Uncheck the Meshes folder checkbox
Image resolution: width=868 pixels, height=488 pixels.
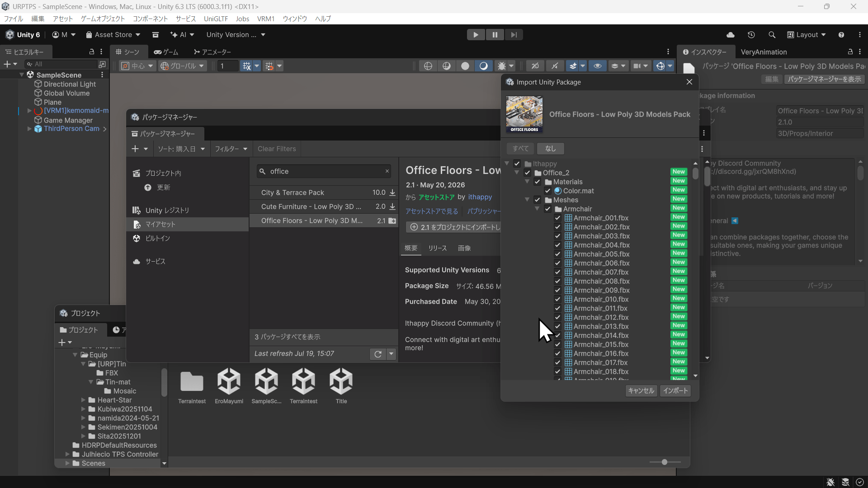pos(538,200)
